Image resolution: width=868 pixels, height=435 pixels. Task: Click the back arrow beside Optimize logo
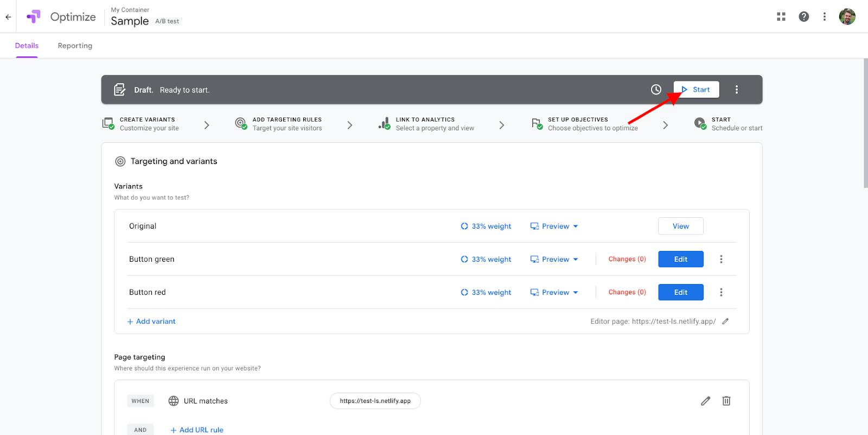8,17
